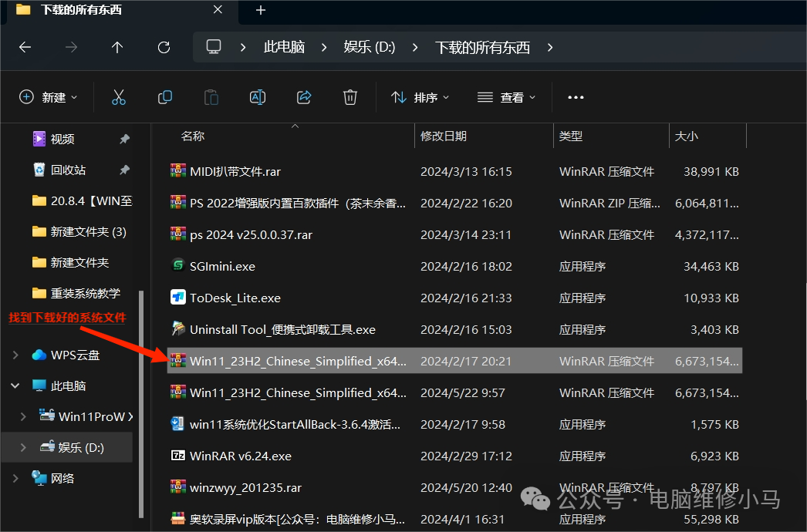This screenshot has height=532, width=807.
Task: Open the three-dots more options menu
Action: click(576, 97)
